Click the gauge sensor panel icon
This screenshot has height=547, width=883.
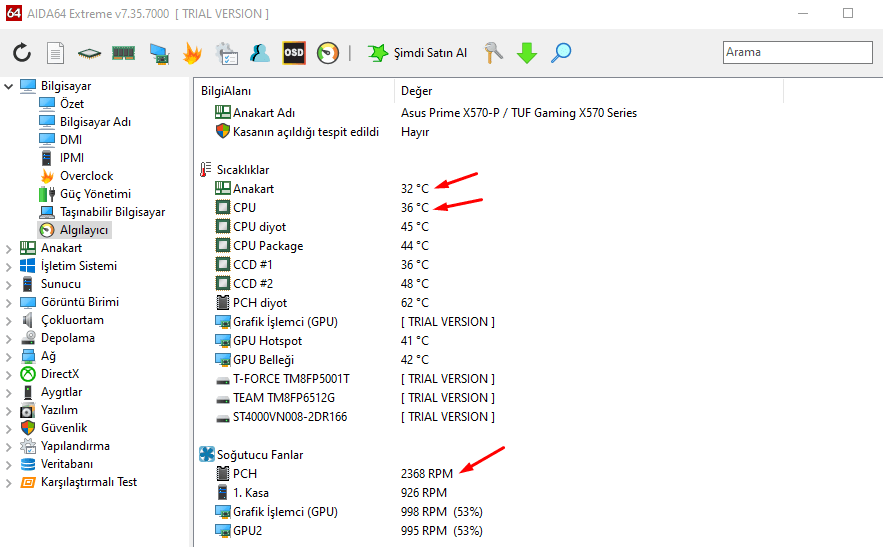click(x=328, y=53)
